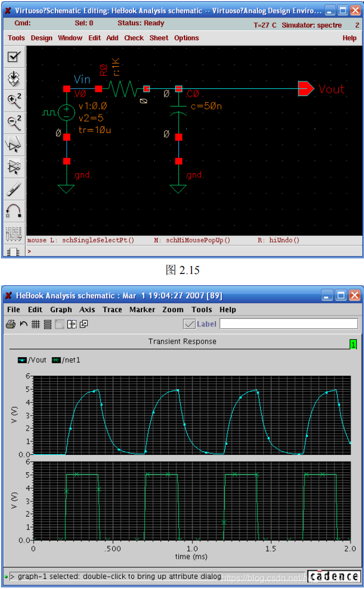Open the Design menu in schematic editor
This screenshot has width=364, height=589.
(x=42, y=38)
